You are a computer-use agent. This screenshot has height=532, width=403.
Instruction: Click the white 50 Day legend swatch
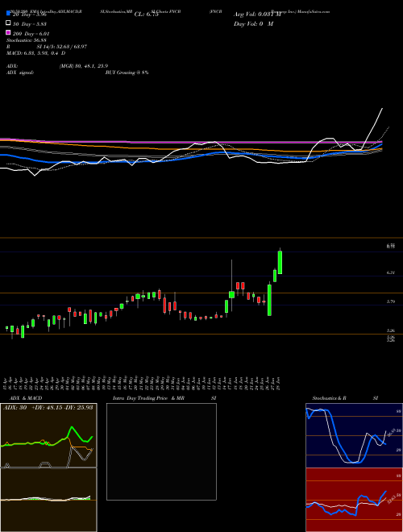pyautogui.click(x=9, y=23)
